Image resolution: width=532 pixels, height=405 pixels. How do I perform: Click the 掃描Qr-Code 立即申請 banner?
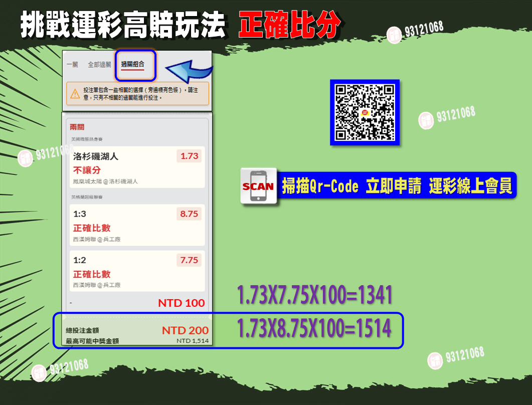point(397,186)
